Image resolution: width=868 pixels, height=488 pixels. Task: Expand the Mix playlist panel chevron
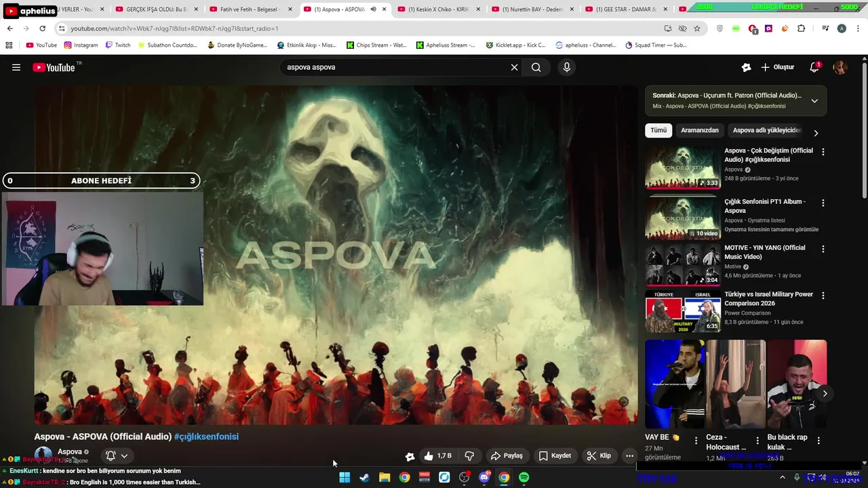[x=814, y=101]
